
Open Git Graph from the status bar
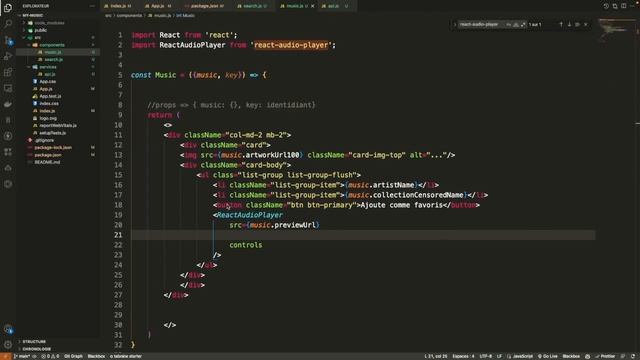click(x=73, y=356)
